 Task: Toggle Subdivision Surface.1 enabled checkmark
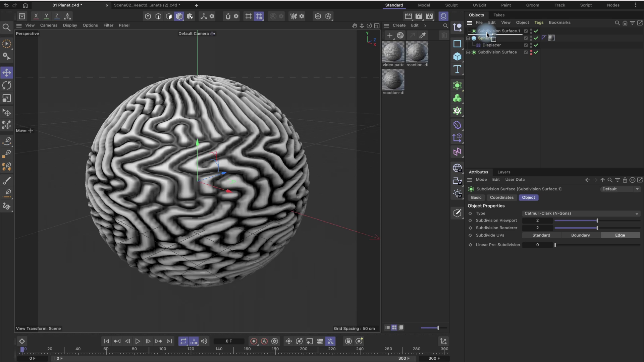(536, 31)
